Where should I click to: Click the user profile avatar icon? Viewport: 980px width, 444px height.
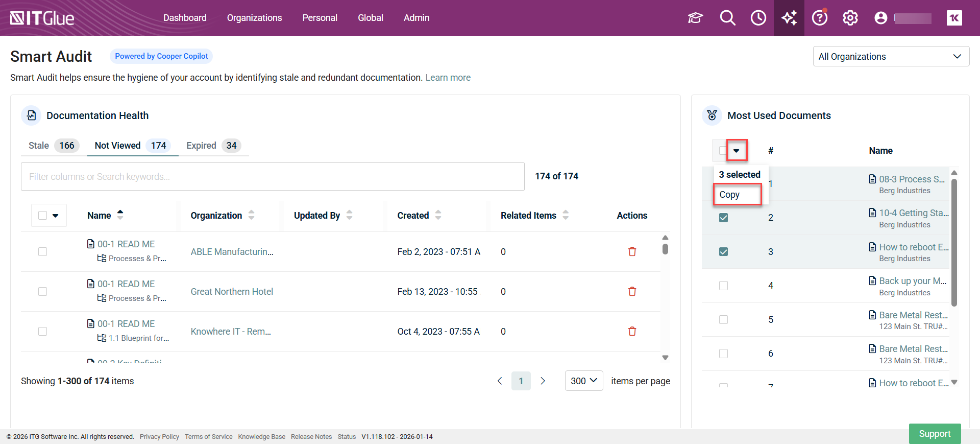pyautogui.click(x=880, y=18)
